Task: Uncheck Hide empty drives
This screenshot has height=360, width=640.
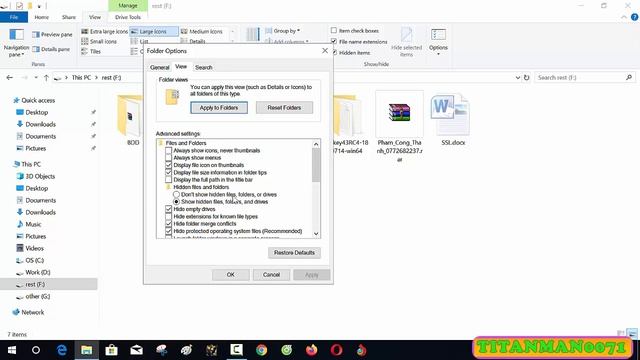Action: pos(168,209)
